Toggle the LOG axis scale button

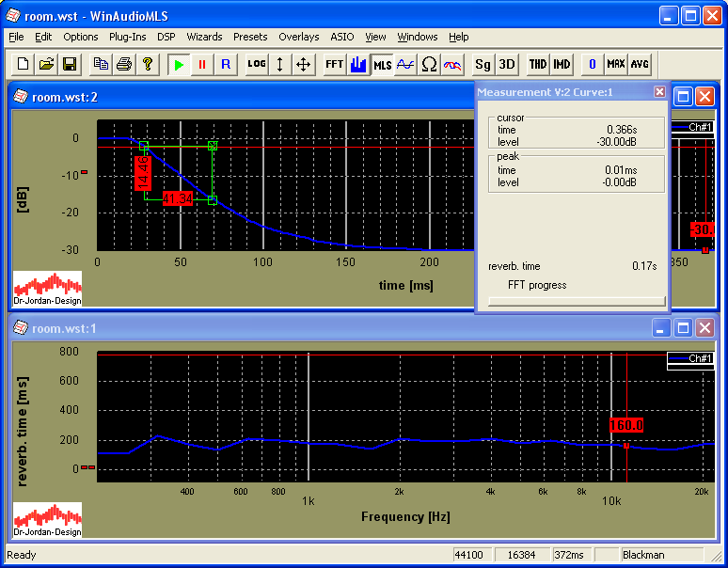point(256,64)
